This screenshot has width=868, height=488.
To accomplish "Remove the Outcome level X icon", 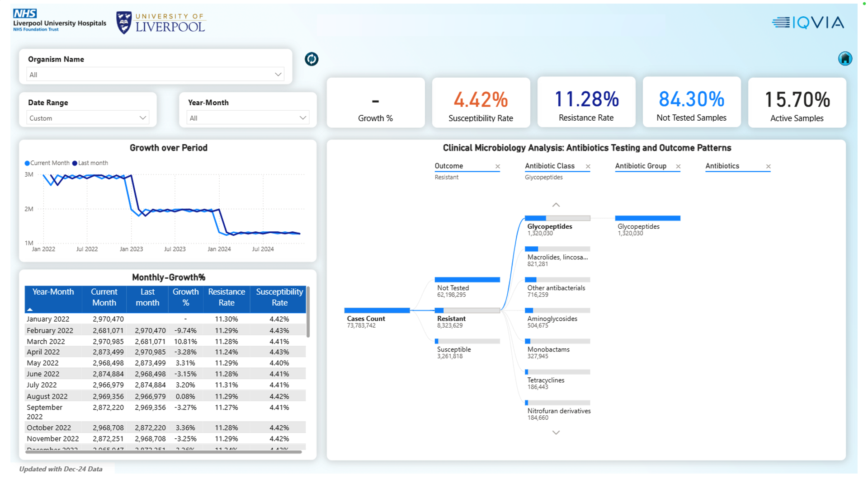I will click(498, 167).
